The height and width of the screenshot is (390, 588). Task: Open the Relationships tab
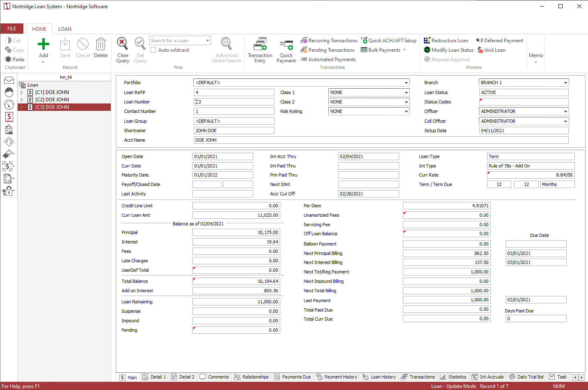[x=252, y=377]
